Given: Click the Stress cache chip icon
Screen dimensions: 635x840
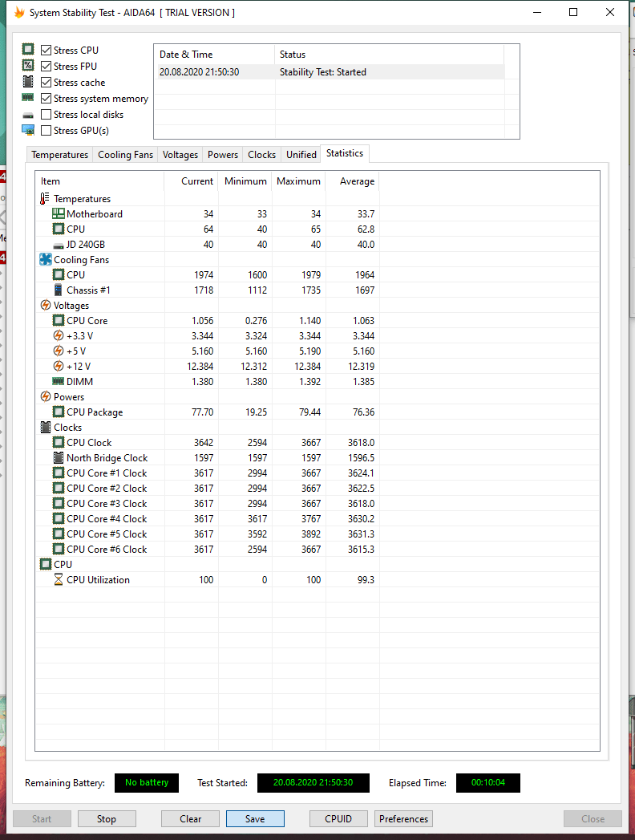Looking at the screenshot, I should click(28, 81).
